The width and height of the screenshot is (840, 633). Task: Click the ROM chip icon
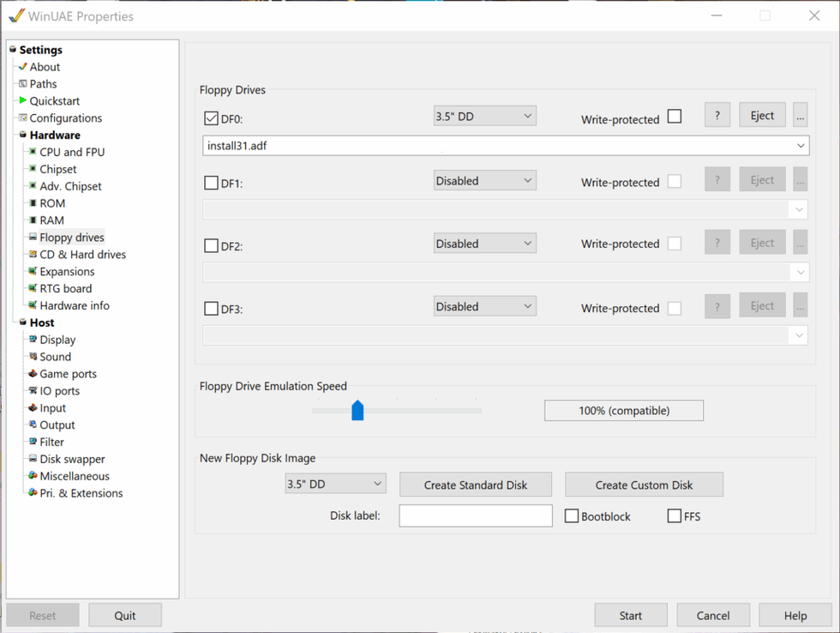pos(33,203)
